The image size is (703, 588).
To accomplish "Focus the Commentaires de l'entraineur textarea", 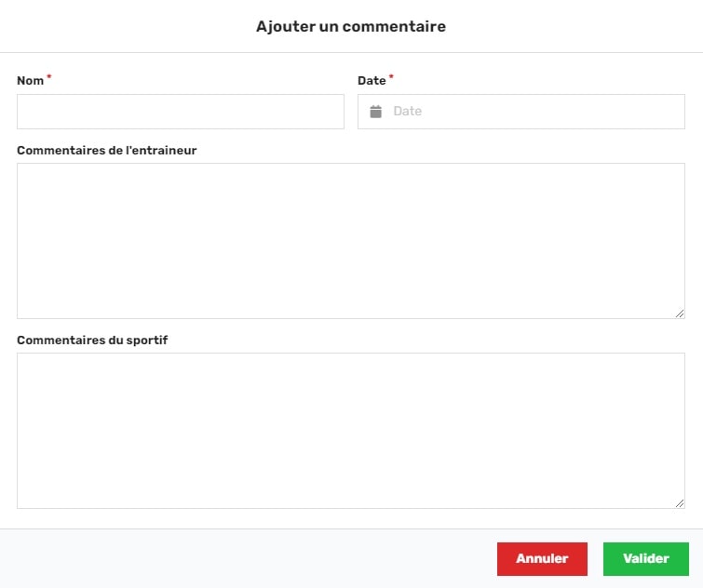I will point(351,241).
